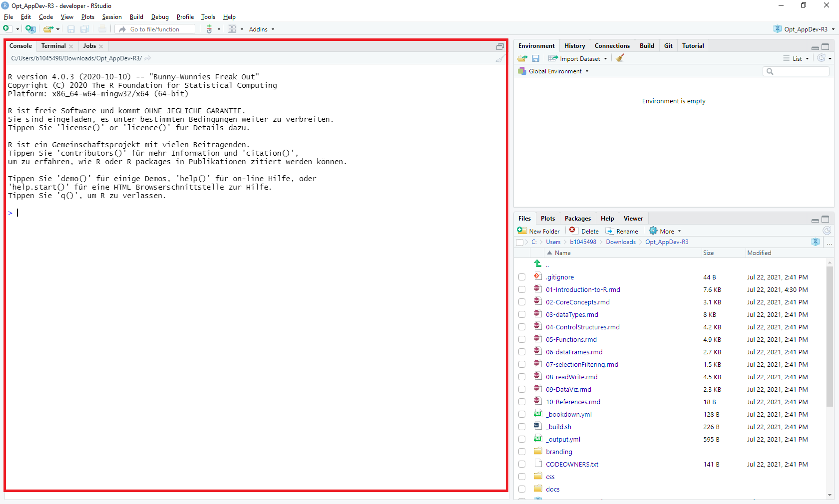The image size is (839, 504).
Task: Click the Create a project icon
Action: click(30, 29)
